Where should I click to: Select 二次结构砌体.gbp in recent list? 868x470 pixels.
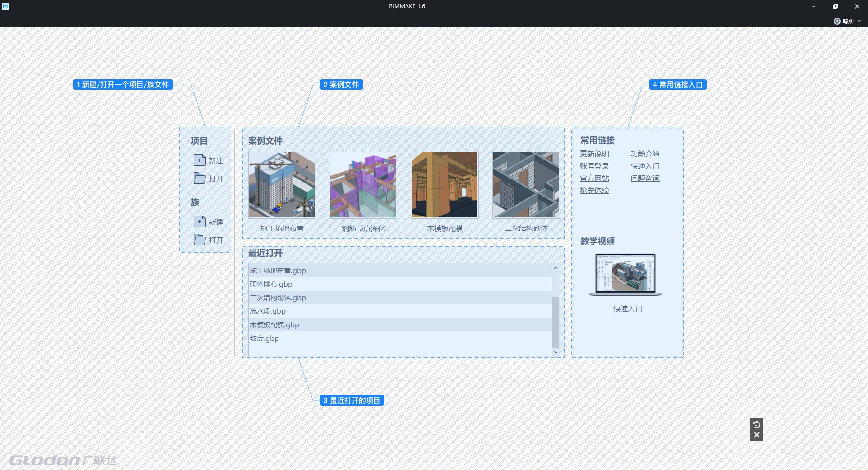pyautogui.click(x=400, y=297)
